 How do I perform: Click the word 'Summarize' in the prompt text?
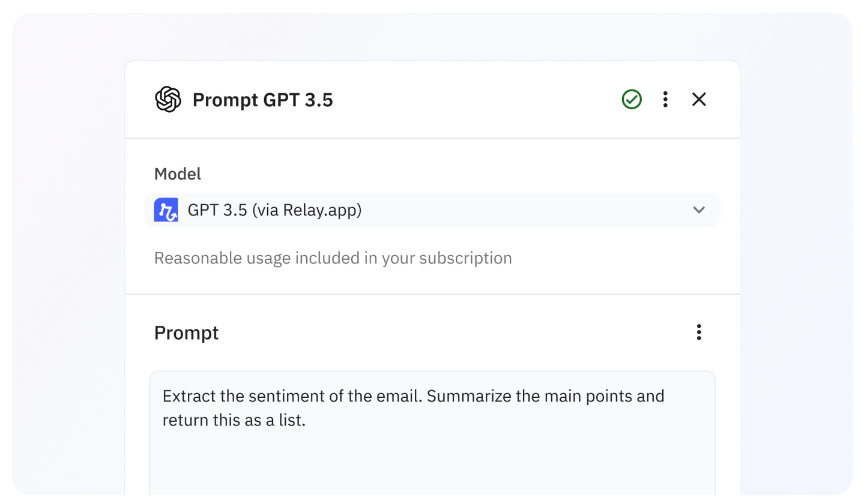[x=472, y=397]
